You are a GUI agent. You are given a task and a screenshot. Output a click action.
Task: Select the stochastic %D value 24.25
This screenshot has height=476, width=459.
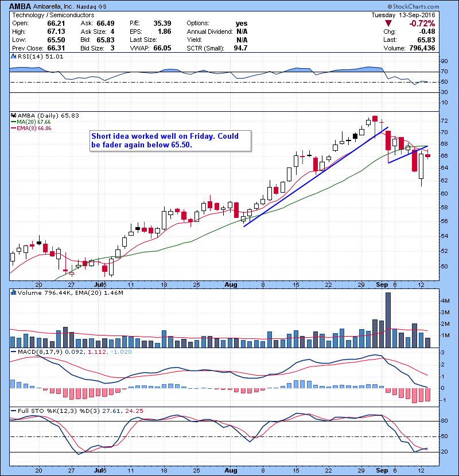(x=134, y=411)
